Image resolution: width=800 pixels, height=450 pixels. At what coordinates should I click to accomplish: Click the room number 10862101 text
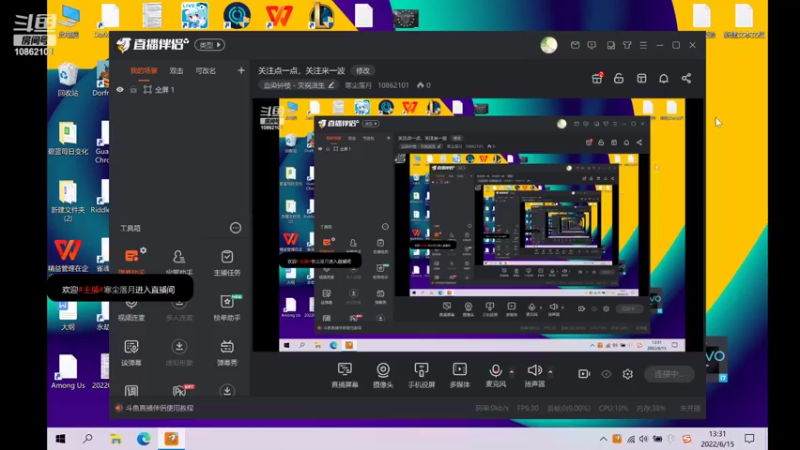click(393, 85)
